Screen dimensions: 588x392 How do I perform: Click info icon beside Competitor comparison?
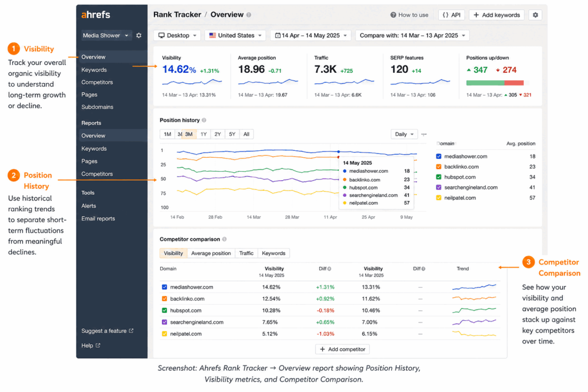(x=225, y=239)
